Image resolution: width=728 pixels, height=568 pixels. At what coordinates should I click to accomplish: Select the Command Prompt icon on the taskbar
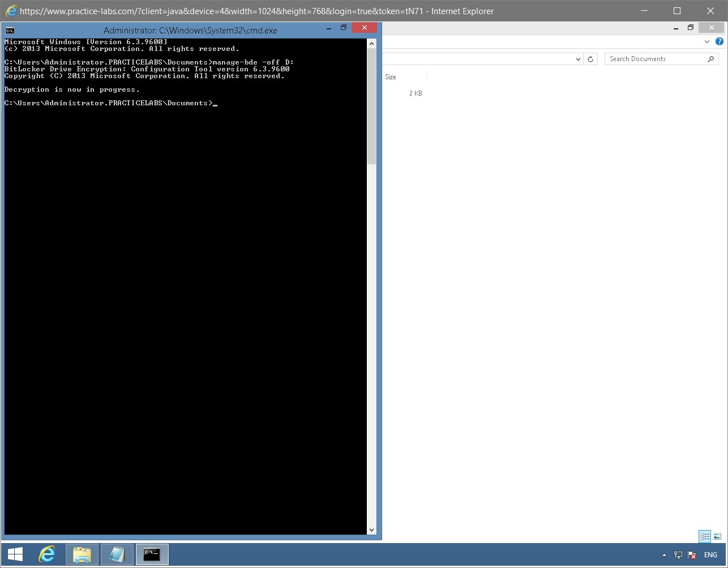coord(152,554)
